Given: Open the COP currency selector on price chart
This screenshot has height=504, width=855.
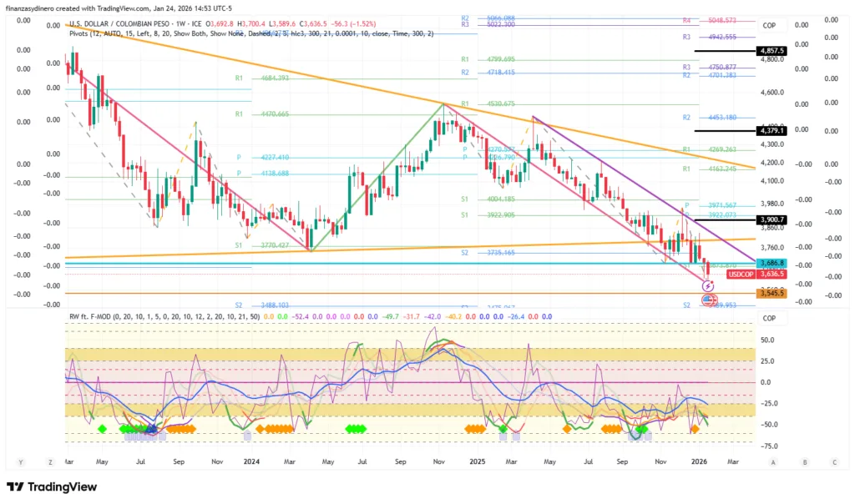Looking at the screenshot, I should [769, 26].
